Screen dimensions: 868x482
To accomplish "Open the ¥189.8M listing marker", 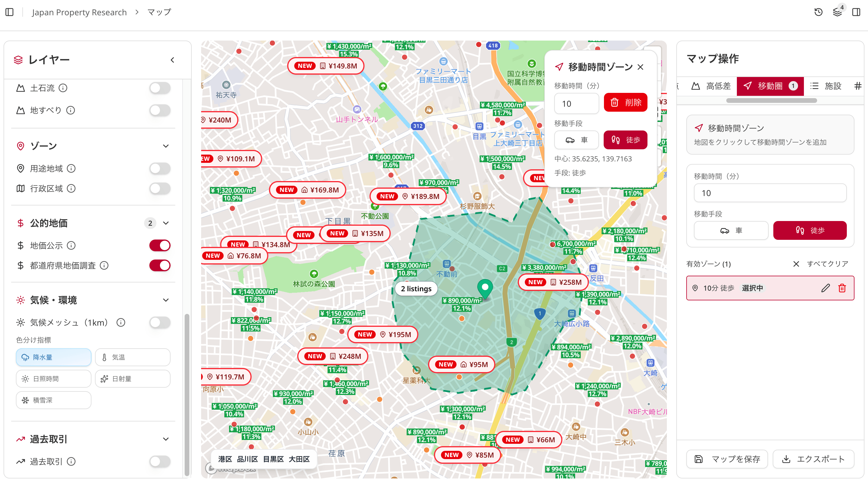I will [408, 196].
